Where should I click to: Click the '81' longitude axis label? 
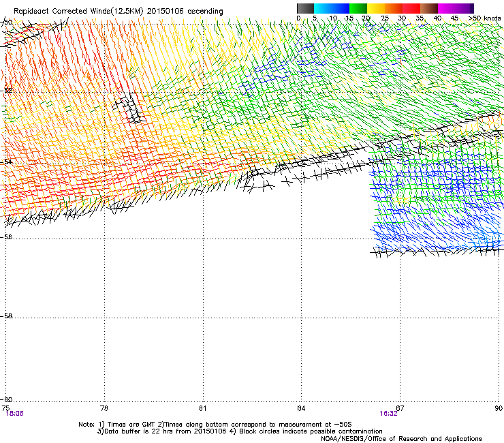click(202, 408)
